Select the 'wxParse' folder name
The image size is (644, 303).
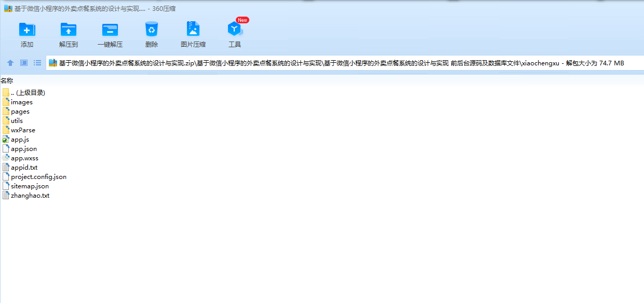(x=23, y=130)
